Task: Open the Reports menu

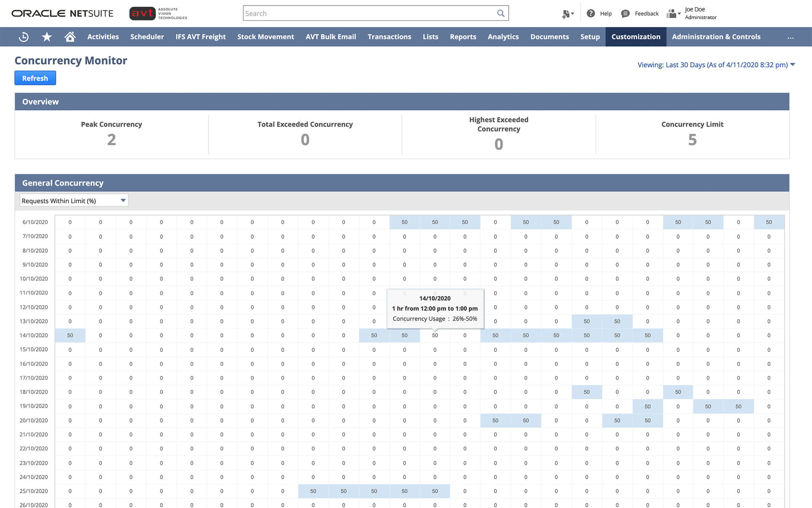Action: click(x=463, y=37)
